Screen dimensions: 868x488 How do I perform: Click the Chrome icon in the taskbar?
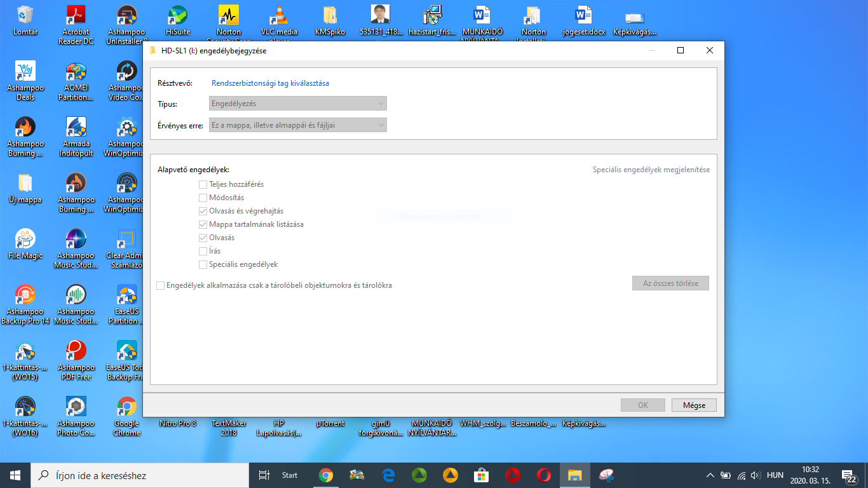pos(326,475)
